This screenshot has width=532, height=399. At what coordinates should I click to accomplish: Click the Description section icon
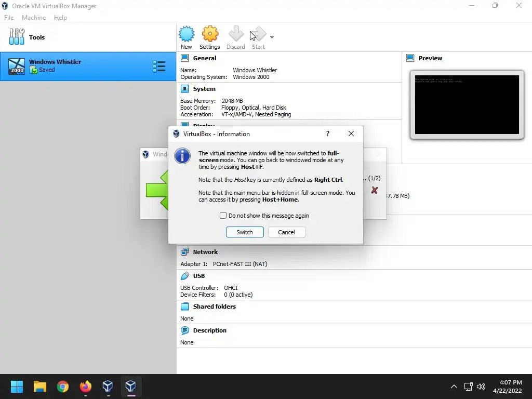184,330
